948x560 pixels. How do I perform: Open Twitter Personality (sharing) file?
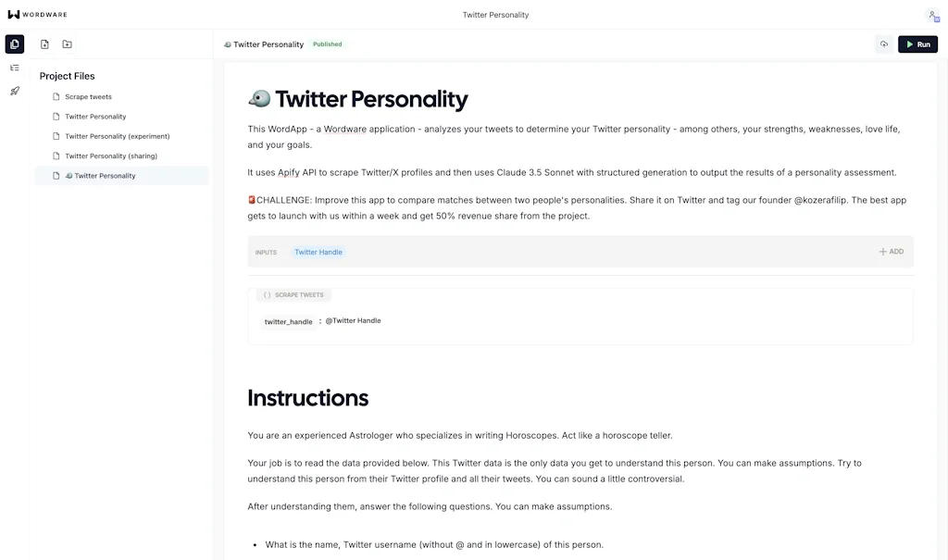[111, 156]
